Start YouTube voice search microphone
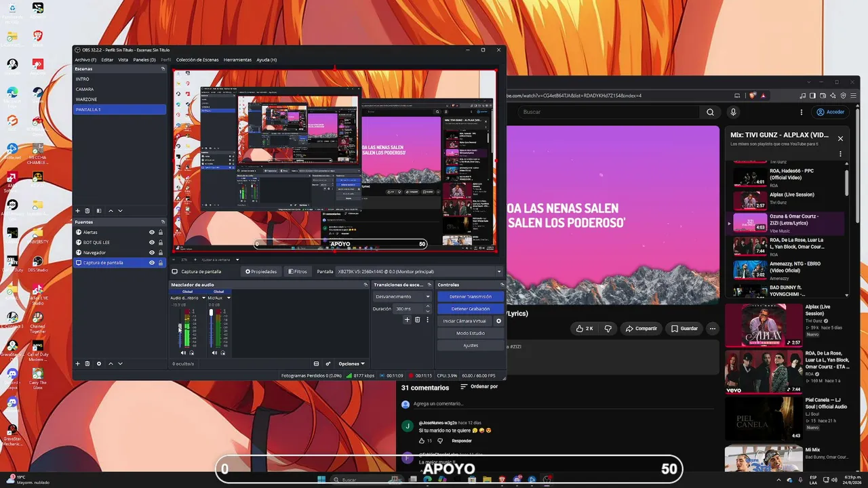 733,113
